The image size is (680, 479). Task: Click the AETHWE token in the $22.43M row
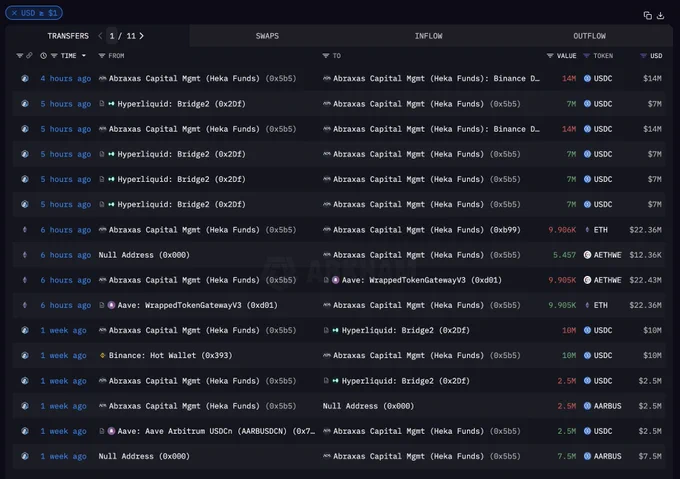click(602, 280)
